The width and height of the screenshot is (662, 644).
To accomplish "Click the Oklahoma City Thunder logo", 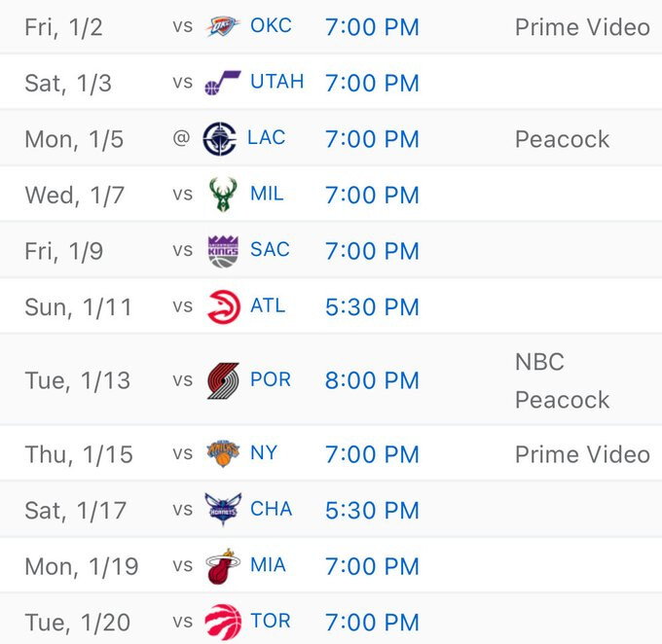I will coord(223,27).
